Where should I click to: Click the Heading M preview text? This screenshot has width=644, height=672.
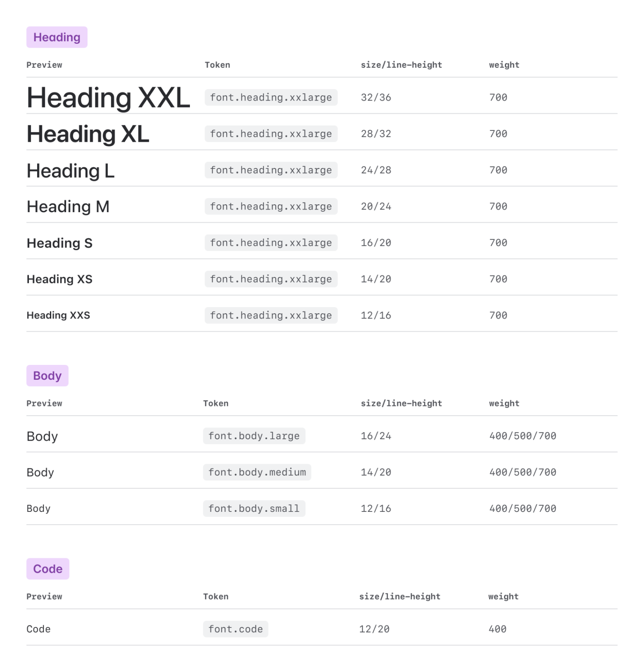coord(68,206)
